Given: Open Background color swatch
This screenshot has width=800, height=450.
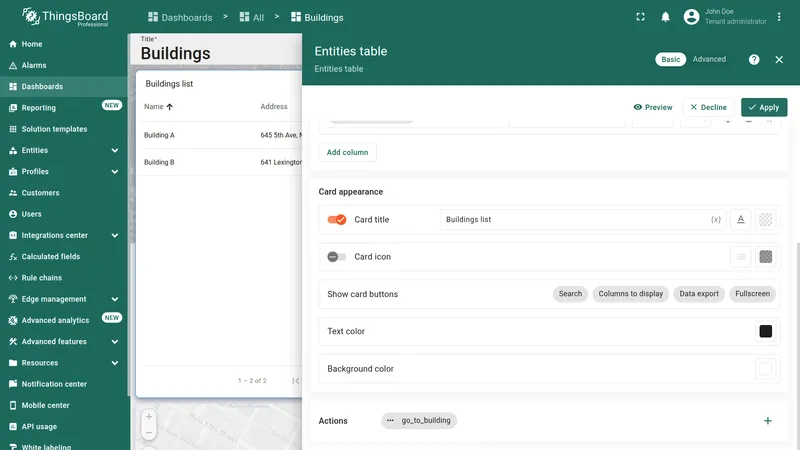Looking at the screenshot, I should (x=766, y=368).
